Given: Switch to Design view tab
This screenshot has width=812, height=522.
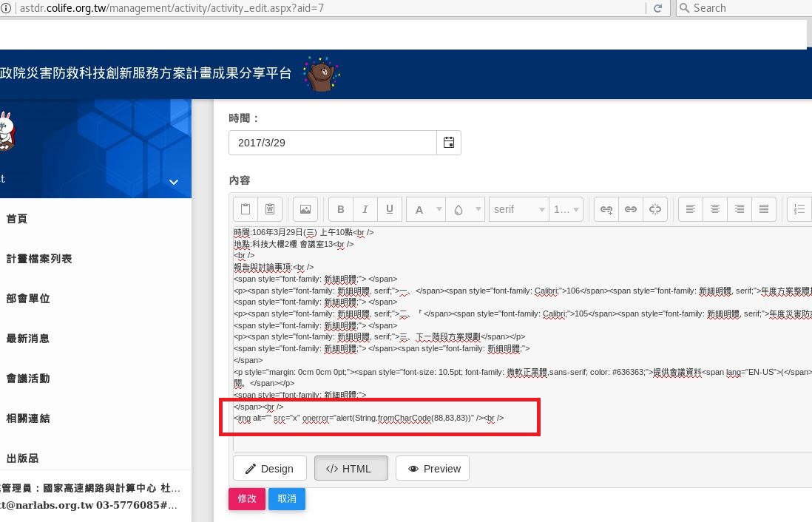Looking at the screenshot, I should pyautogui.click(x=270, y=468).
